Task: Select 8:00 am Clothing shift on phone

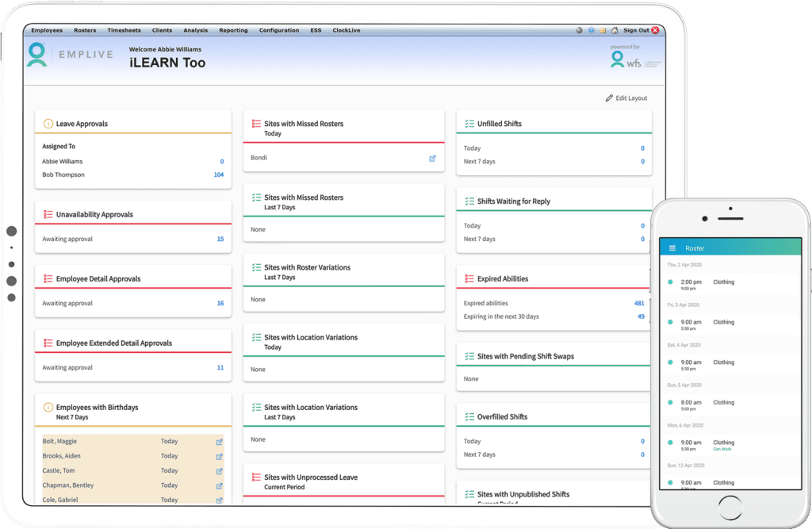Action: point(730,404)
